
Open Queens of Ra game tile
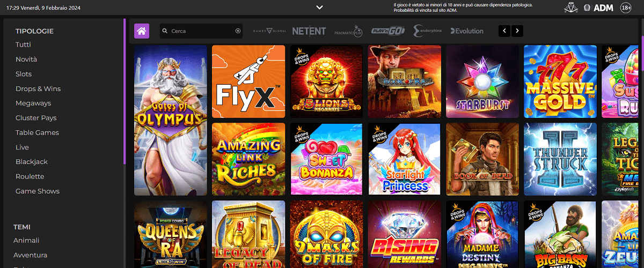click(x=171, y=234)
